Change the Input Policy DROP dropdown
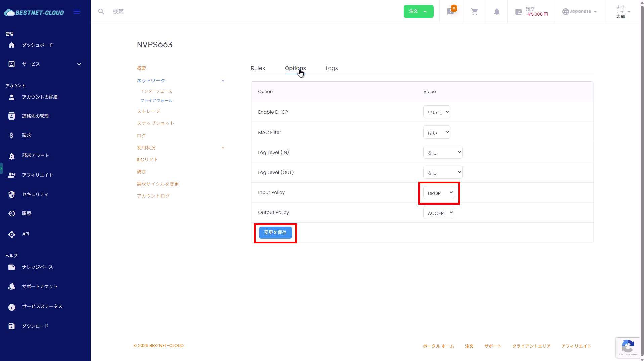The height and width of the screenshot is (361, 644). 439,193
